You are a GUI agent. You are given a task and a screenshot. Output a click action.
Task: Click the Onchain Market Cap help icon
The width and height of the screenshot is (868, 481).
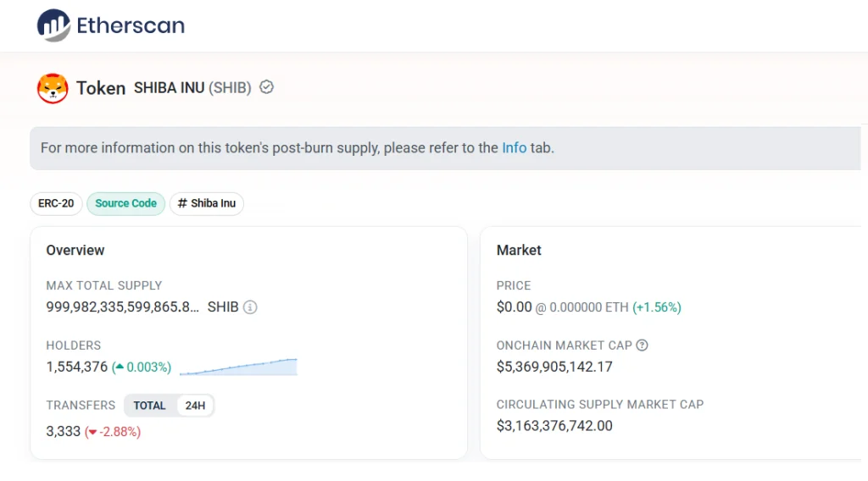point(642,346)
